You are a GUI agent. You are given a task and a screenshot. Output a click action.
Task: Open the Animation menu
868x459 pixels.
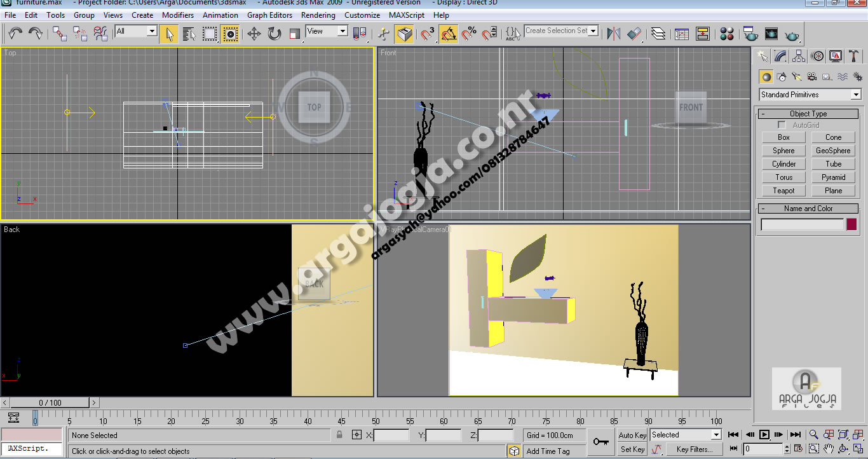coord(220,15)
